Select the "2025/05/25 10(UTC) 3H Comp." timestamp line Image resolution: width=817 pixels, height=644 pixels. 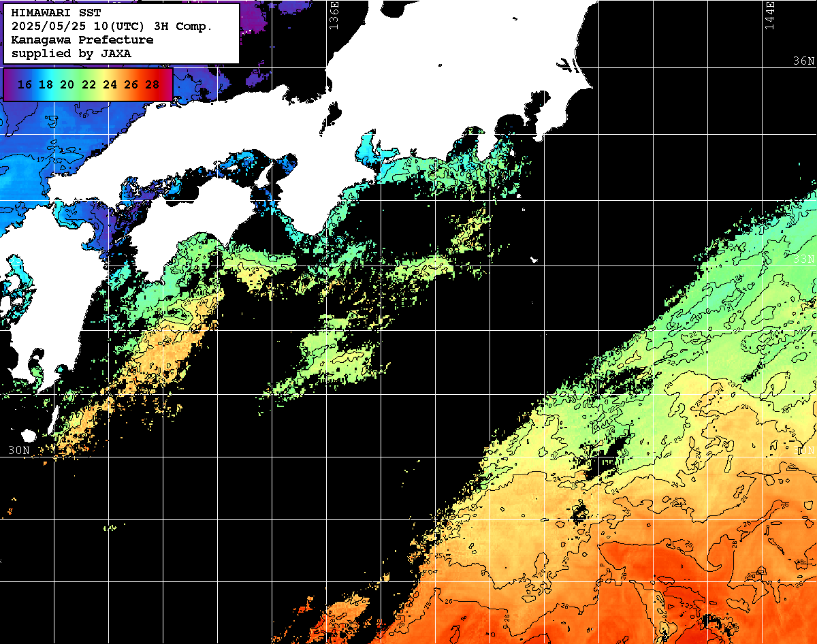[x=112, y=27]
